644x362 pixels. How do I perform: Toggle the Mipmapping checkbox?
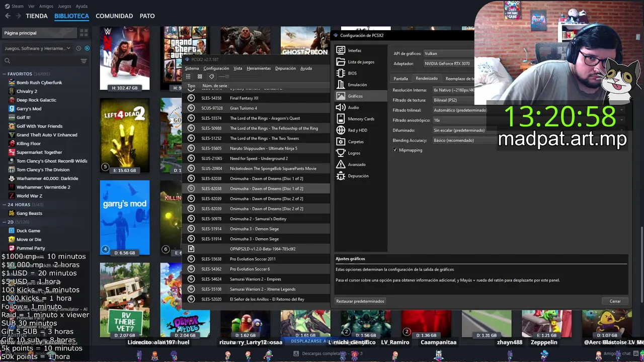pos(395,150)
